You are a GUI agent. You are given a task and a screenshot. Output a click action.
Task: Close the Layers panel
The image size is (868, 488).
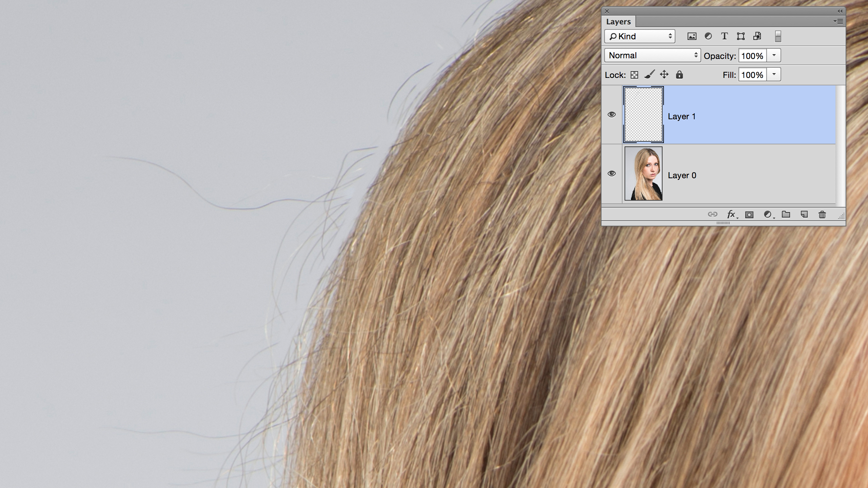pyautogui.click(x=607, y=11)
